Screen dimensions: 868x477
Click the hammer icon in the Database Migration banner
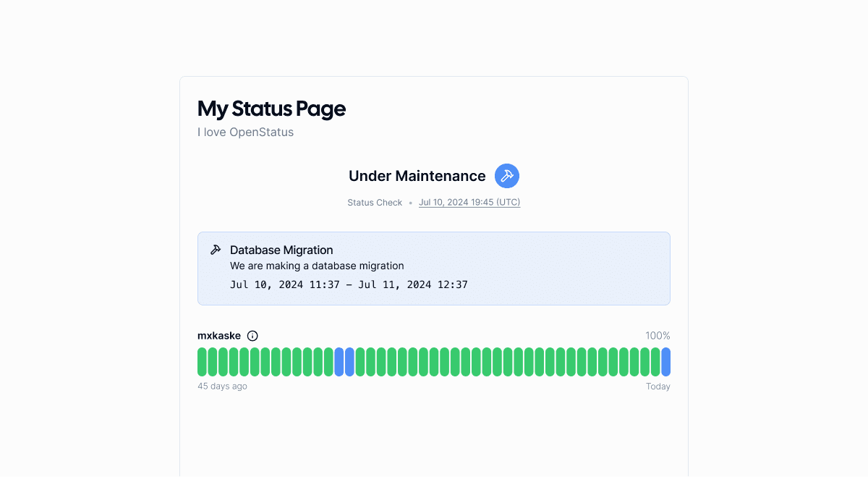coord(216,249)
